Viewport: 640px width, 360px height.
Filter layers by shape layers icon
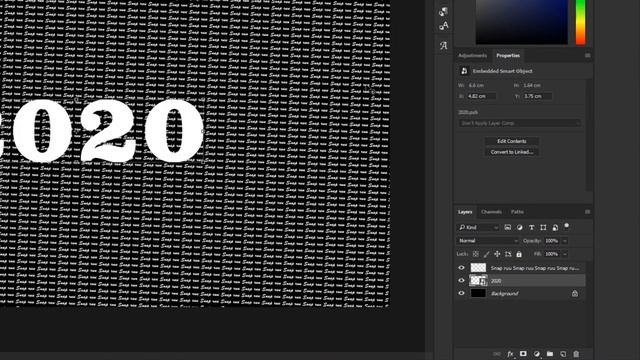(543, 227)
